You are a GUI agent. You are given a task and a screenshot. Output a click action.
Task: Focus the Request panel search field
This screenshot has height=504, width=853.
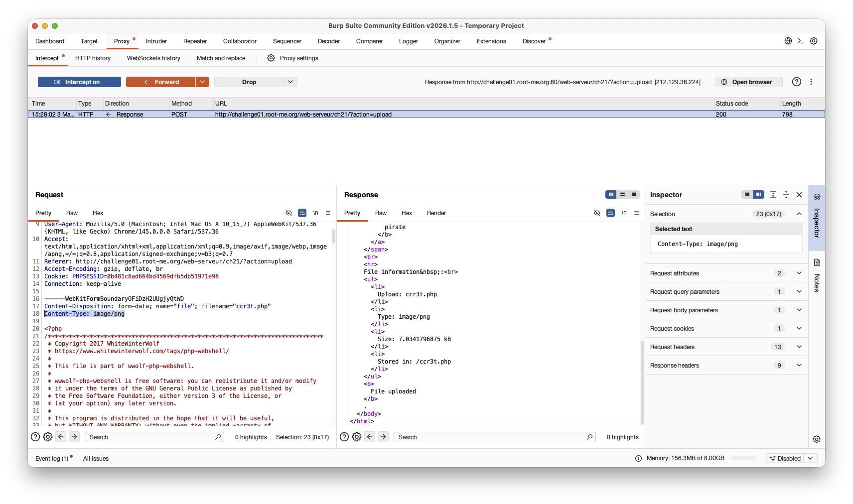(x=154, y=437)
